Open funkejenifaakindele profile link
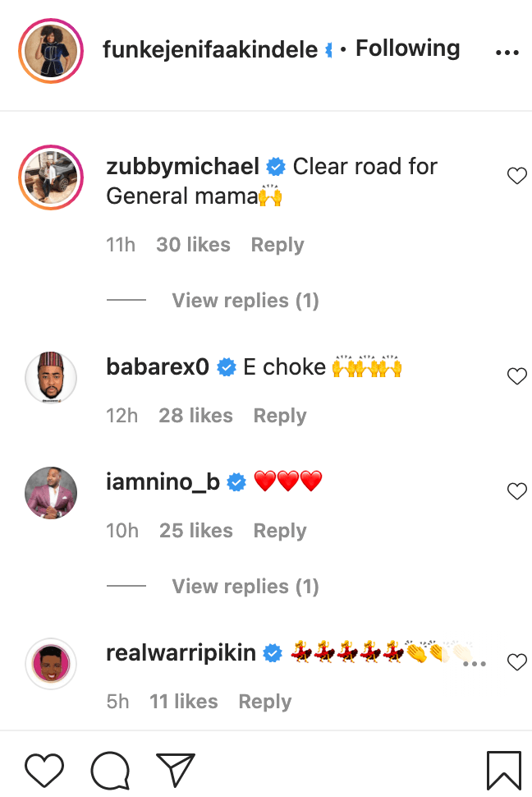The image size is (532, 797). coord(210,49)
